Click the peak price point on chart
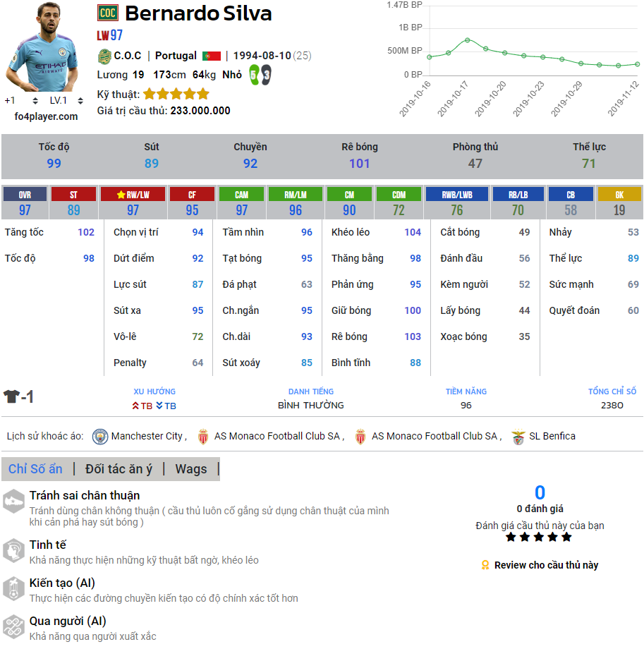The height and width of the screenshot is (649, 644). click(467, 40)
